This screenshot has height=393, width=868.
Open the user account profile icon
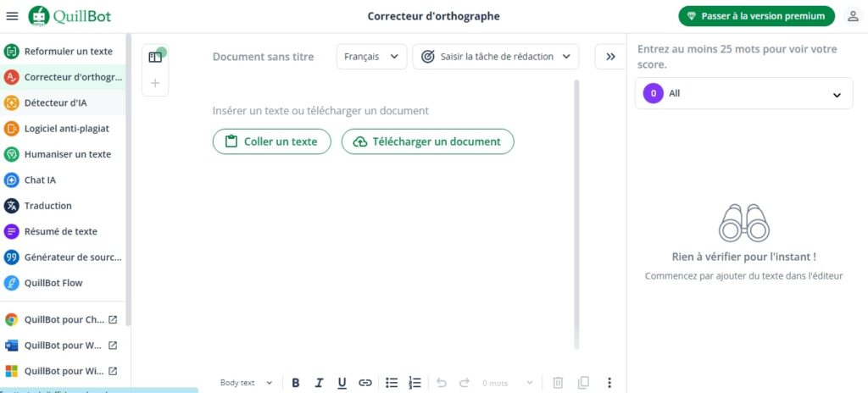853,16
